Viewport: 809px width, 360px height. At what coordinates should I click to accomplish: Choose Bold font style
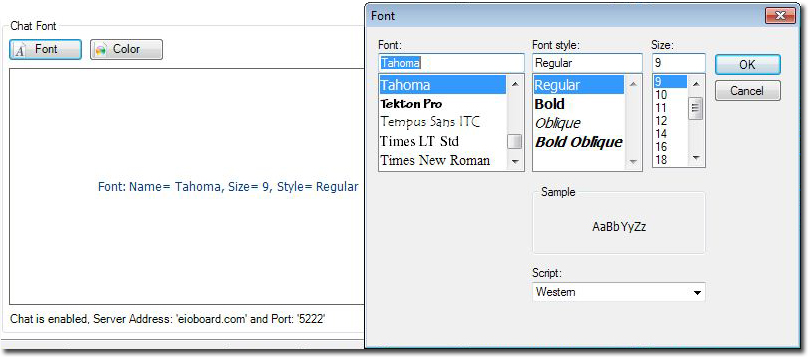[578, 104]
